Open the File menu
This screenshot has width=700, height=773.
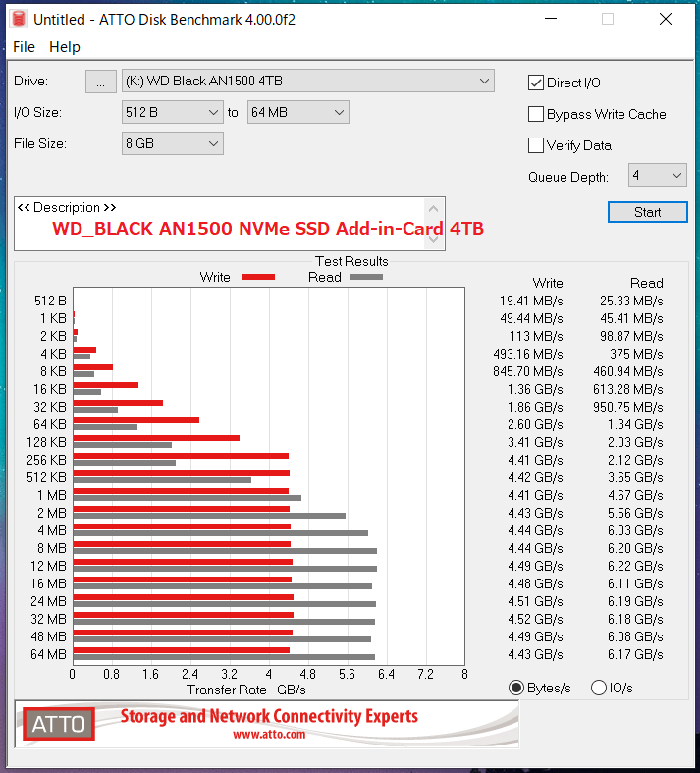click(24, 47)
